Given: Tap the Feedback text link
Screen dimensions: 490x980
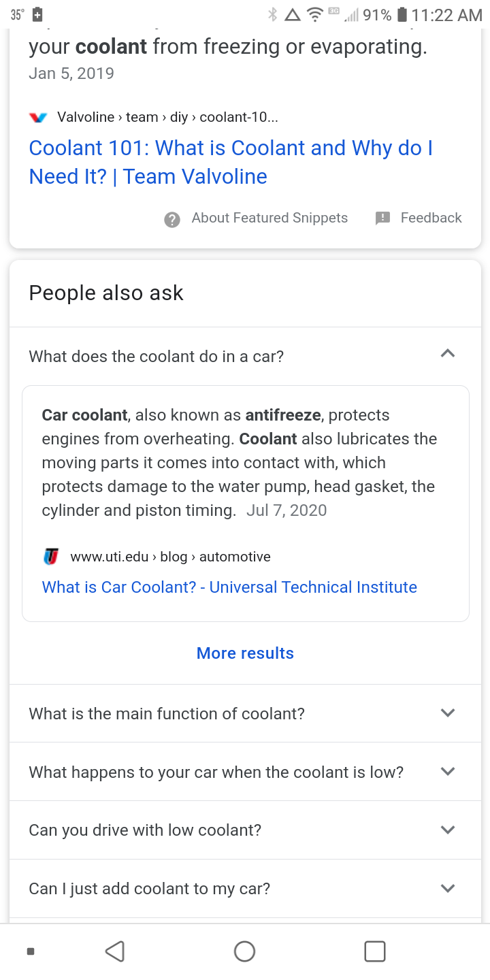Looking at the screenshot, I should tap(431, 218).
